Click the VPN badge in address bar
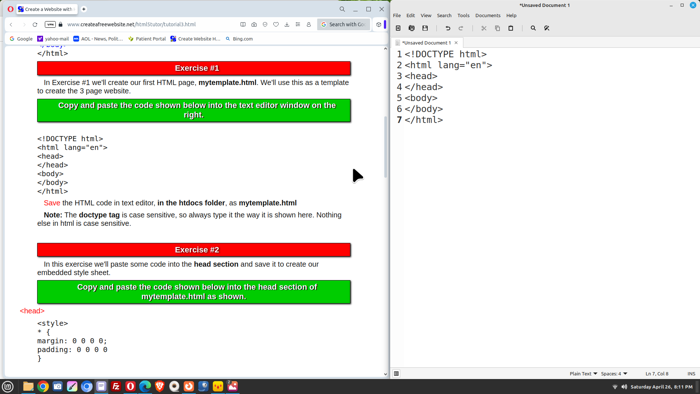This screenshot has height=394, width=700. tap(50, 25)
